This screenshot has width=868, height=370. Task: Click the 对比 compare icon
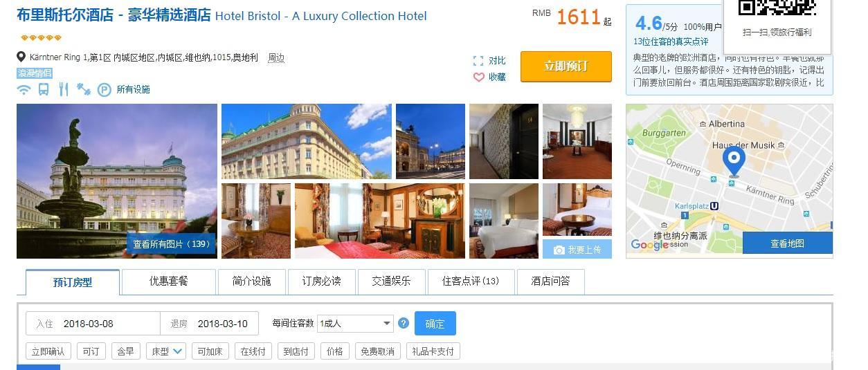(478, 61)
